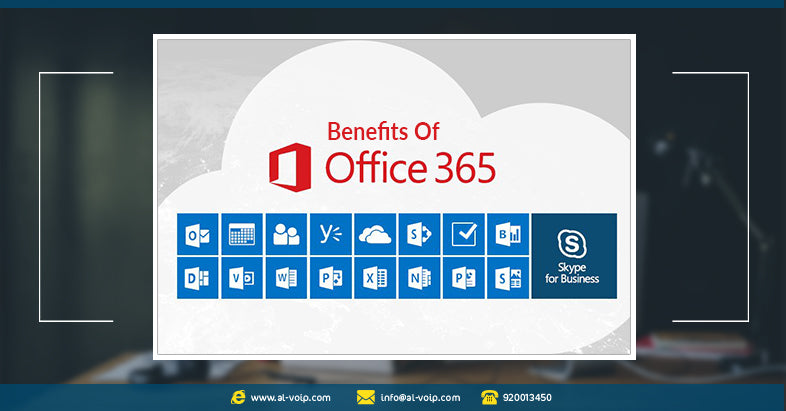Click the yellow telephone icon in footer
Image resolution: width=786 pixels, height=411 pixels.
tap(489, 397)
